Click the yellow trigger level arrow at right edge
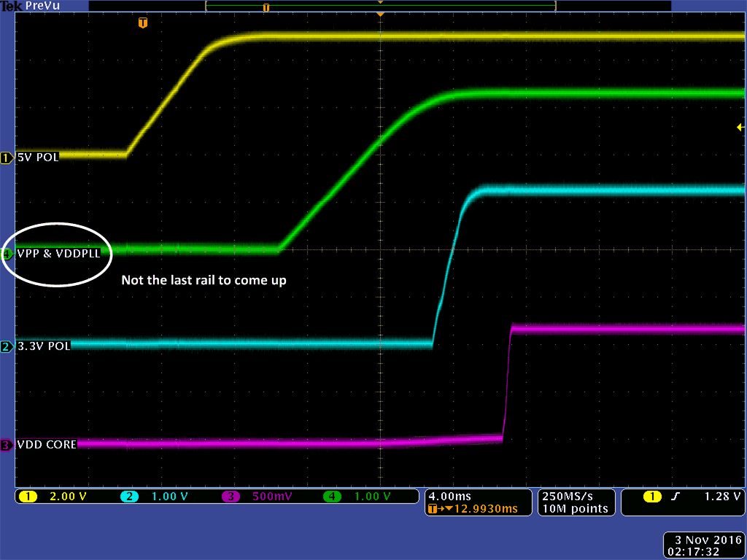Screen dimensions: 747x560 click(740, 128)
